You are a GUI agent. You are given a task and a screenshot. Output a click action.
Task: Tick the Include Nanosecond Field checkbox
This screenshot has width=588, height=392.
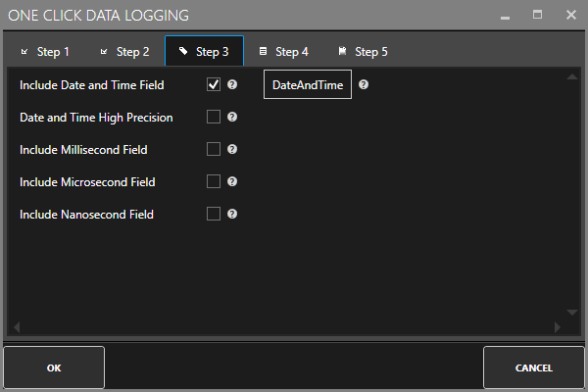coord(214,214)
